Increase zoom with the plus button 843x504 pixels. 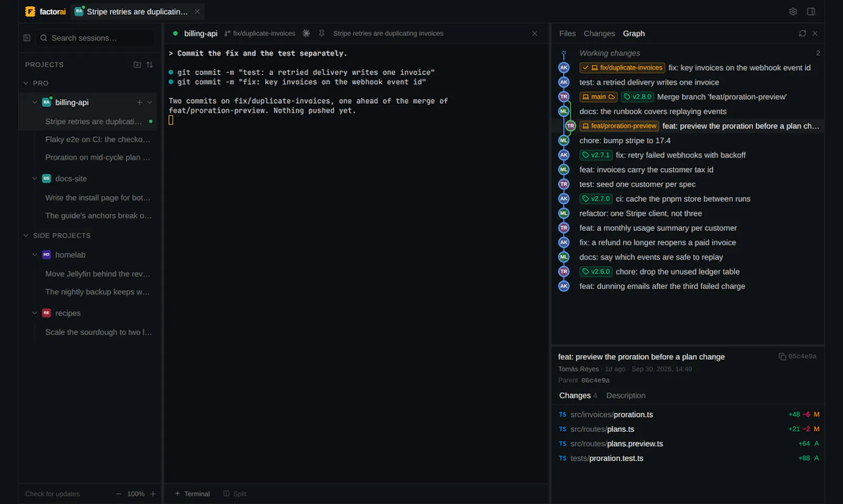pyautogui.click(x=153, y=494)
